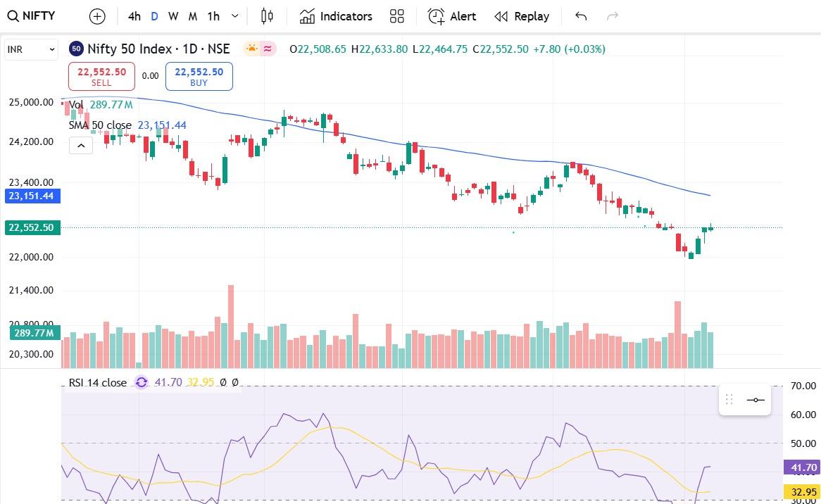The image size is (821, 504).
Task: Click the yellow 32.95 RSI label
Action: point(801,492)
